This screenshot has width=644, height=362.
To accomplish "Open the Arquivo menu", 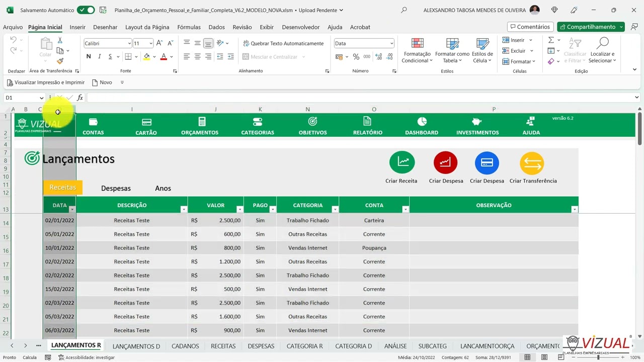I will [13, 27].
